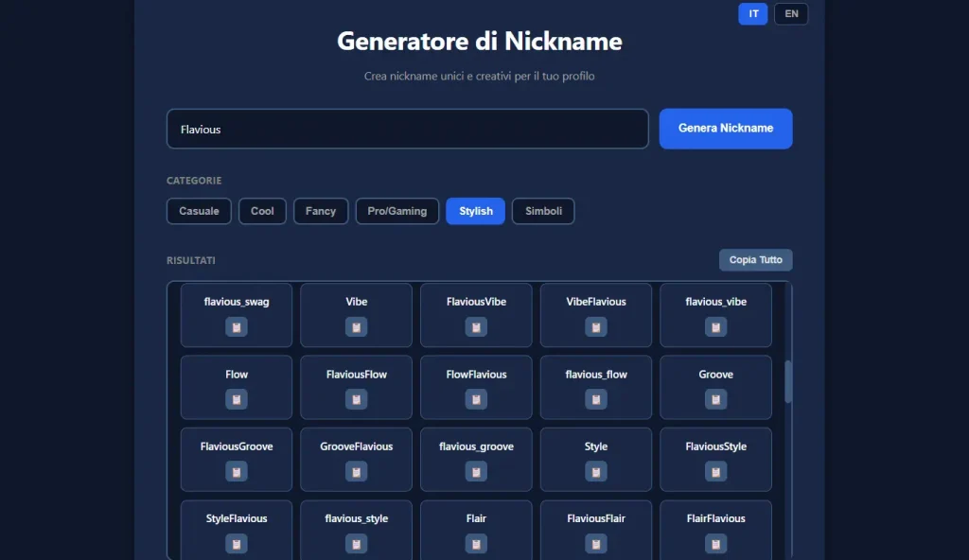Image resolution: width=969 pixels, height=560 pixels.
Task: Click the clipboard icon under Groove
Action: (x=715, y=399)
